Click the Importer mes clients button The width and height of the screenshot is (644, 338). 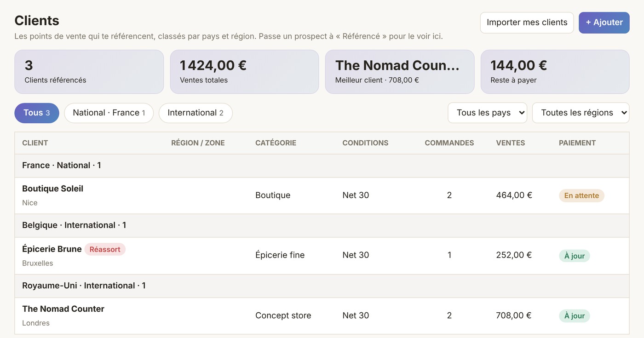527,23
